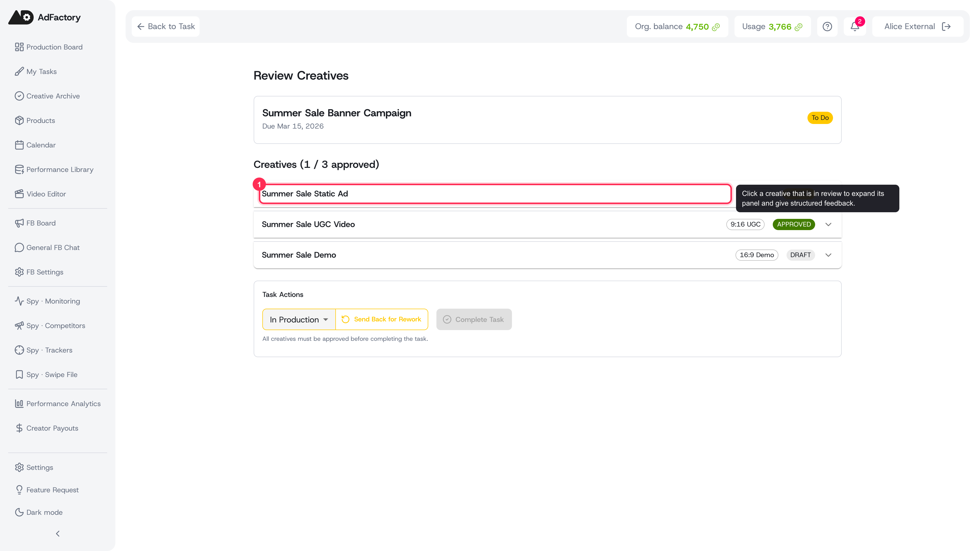
Task: Click the Complete Task button
Action: [x=474, y=319]
